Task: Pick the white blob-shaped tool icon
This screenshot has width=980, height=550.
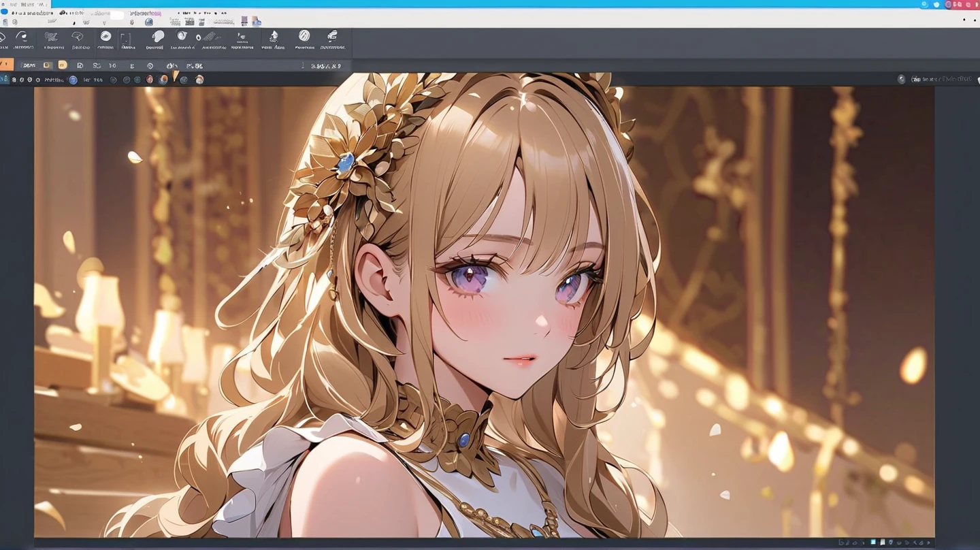Action: point(158,35)
